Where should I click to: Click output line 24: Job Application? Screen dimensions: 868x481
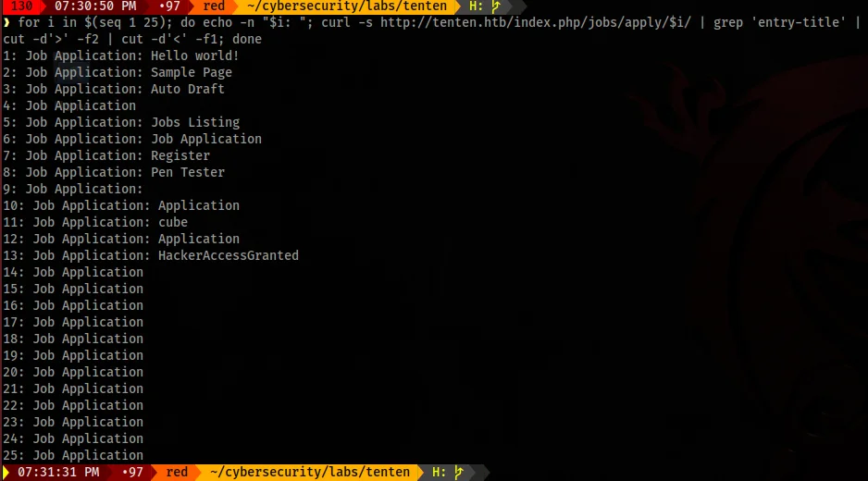click(x=73, y=438)
